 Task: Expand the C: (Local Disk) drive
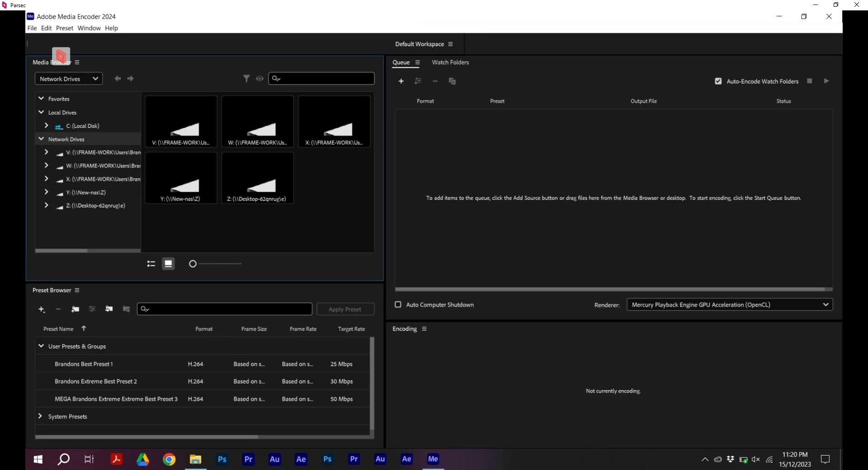point(47,126)
